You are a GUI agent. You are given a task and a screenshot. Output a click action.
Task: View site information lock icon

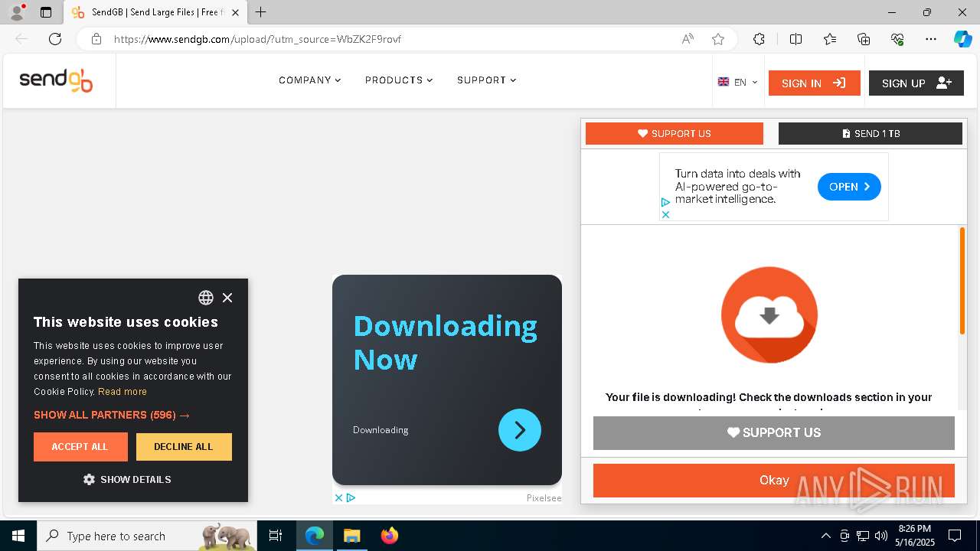(x=96, y=39)
